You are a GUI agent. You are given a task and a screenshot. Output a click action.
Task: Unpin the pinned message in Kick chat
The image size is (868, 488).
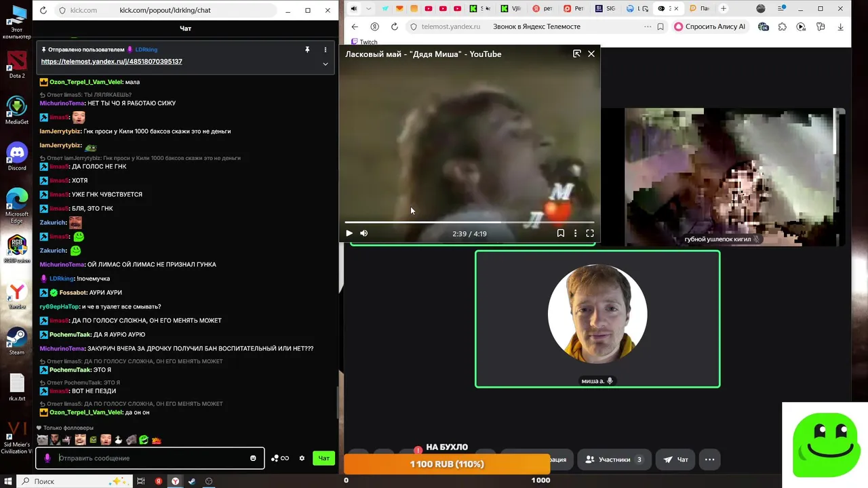307,49
